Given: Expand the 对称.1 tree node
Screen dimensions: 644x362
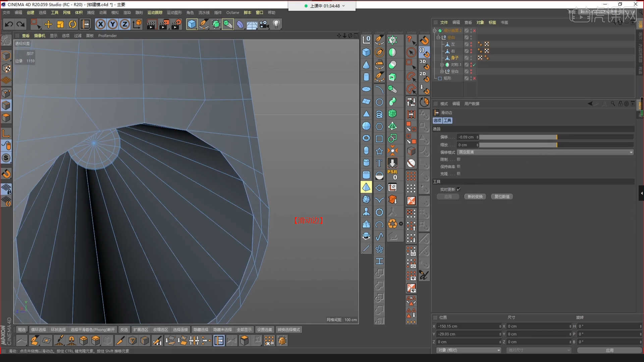Looking at the screenshot, I should click(442, 65).
